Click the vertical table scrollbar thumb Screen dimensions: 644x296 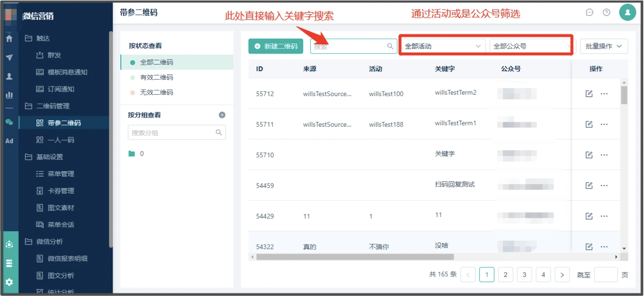[624, 95]
